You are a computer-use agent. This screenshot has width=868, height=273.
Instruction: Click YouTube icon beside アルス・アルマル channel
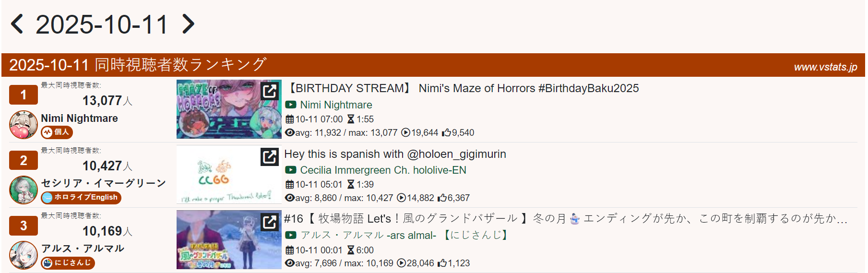coord(291,235)
